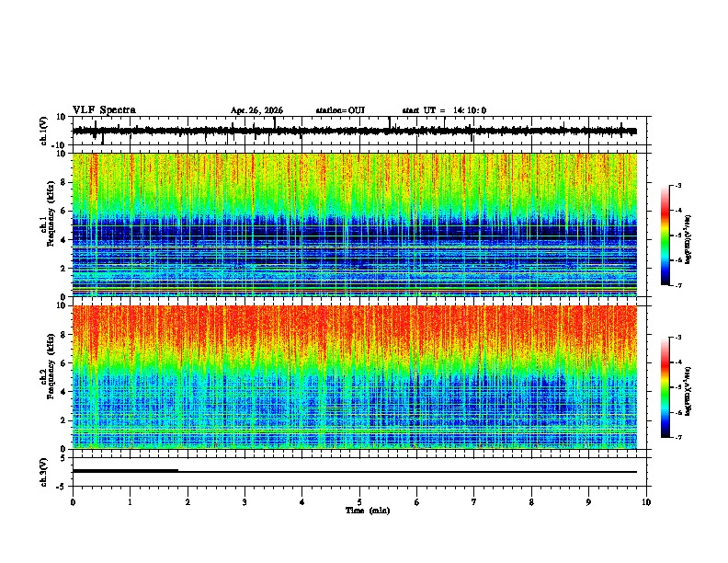Viewport: 728px width, 563px height.
Task: Click the Time (min) axis label
Action: (x=368, y=511)
